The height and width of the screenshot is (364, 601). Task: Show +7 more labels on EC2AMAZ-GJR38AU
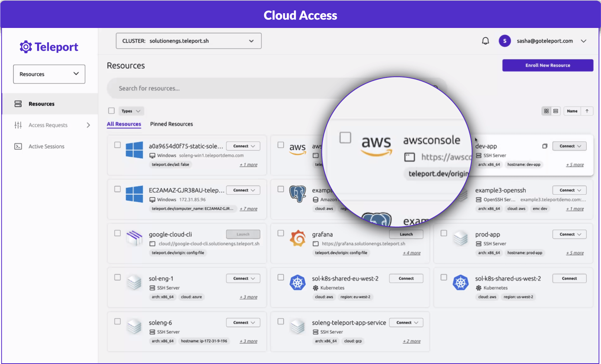(x=249, y=209)
